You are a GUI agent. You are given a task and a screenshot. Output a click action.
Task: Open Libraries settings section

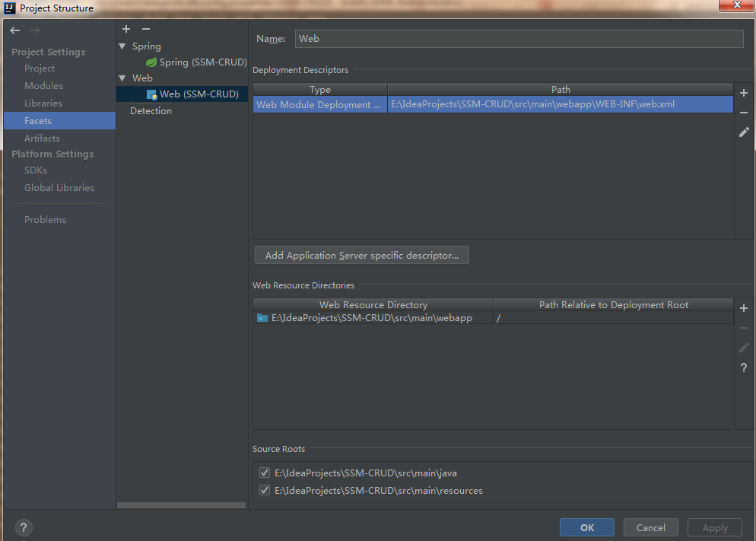click(43, 103)
